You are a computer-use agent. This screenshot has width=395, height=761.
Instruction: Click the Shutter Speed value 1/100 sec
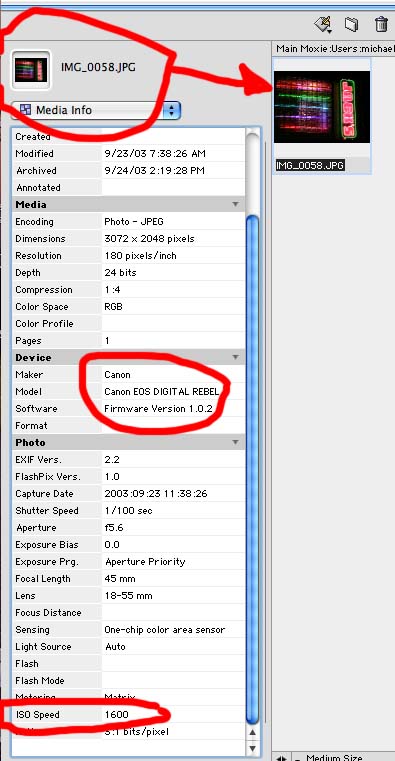coord(129,511)
